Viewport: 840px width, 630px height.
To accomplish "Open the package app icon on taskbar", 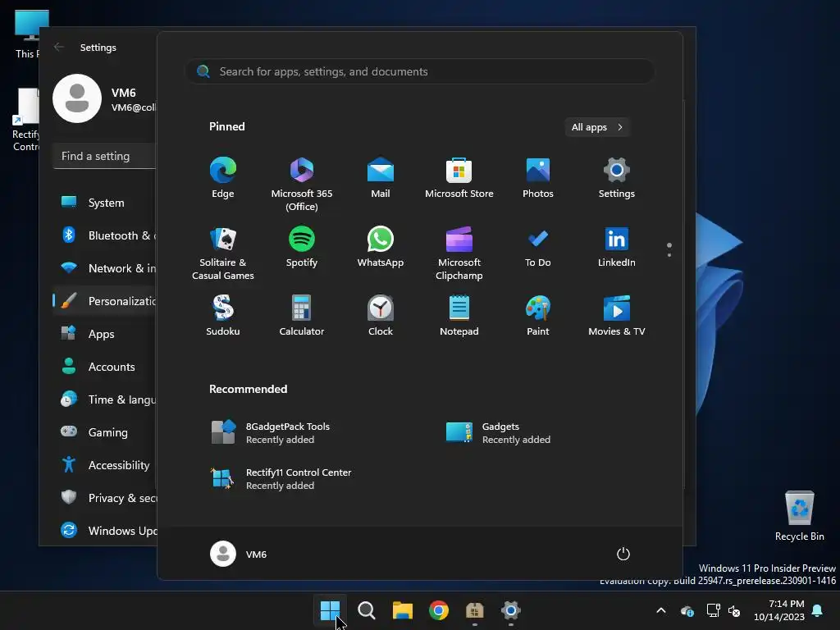I will pos(475,610).
